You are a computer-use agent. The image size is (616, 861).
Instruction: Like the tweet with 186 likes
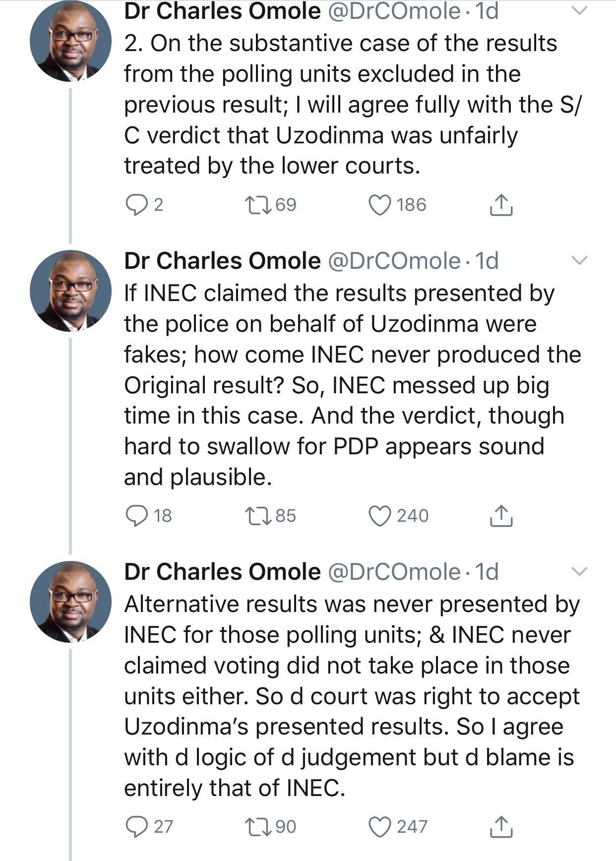coord(380,205)
